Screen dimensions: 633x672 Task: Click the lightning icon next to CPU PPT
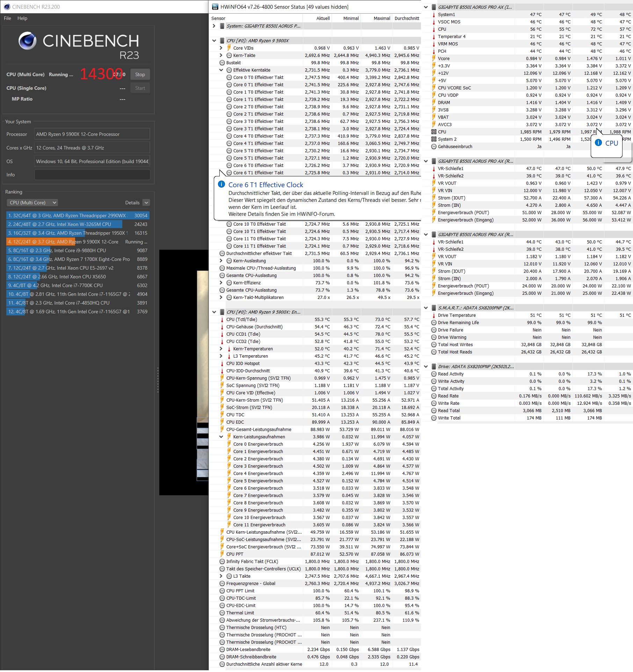pos(222,554)
